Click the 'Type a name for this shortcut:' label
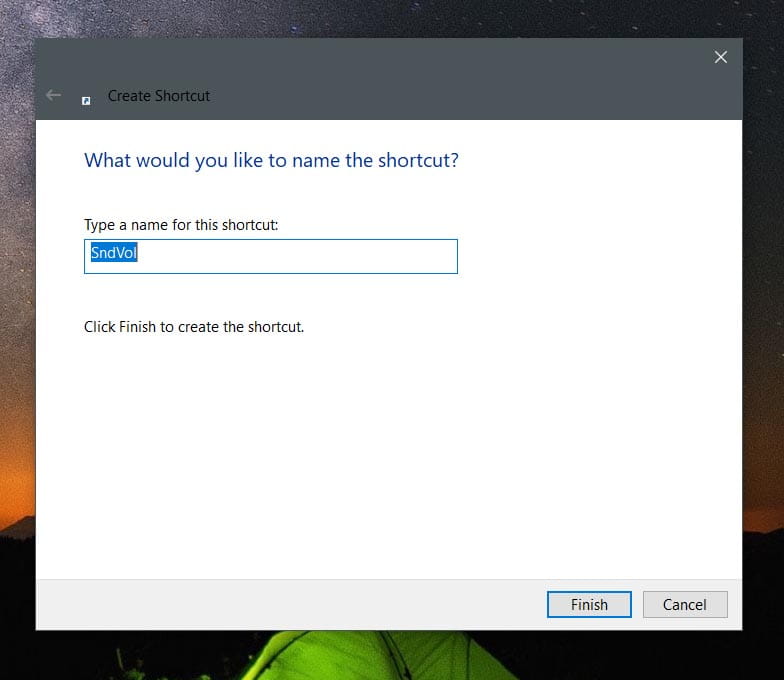Screen dimensions: 784x680 pos(181,225)
